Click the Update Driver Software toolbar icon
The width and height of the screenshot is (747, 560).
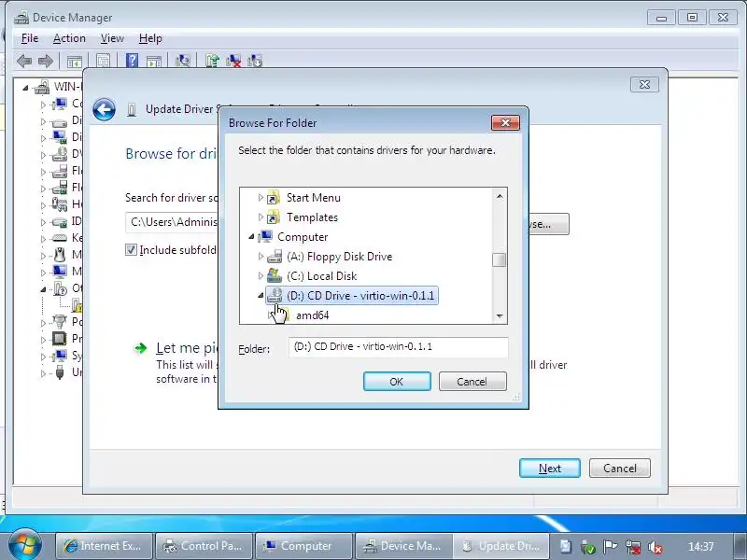pos(212,61)
